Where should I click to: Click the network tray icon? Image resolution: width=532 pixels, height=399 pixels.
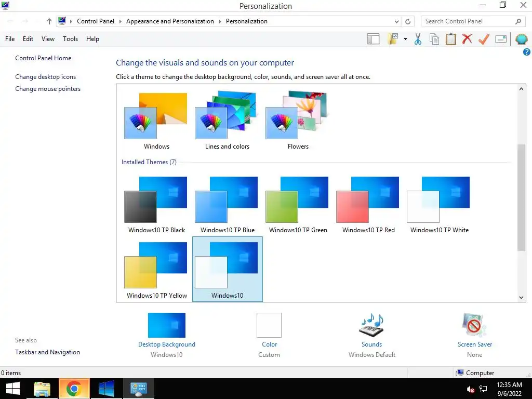point(483,389)
